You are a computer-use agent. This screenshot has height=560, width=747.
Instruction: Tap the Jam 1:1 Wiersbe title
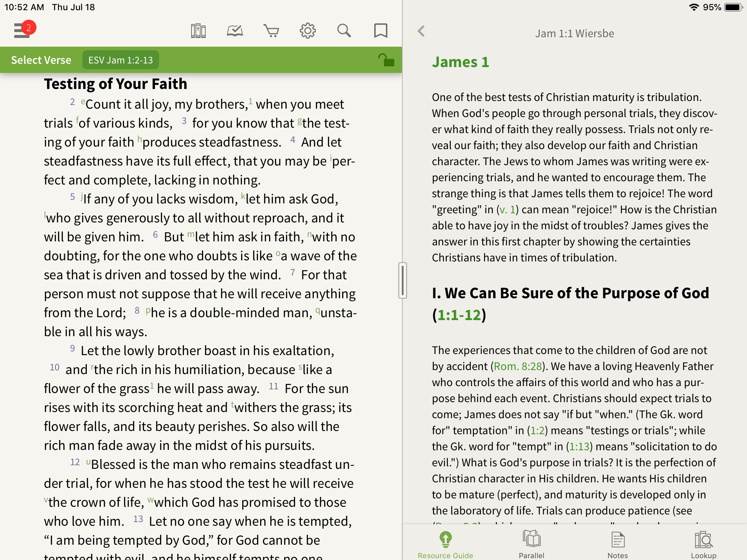575,34
